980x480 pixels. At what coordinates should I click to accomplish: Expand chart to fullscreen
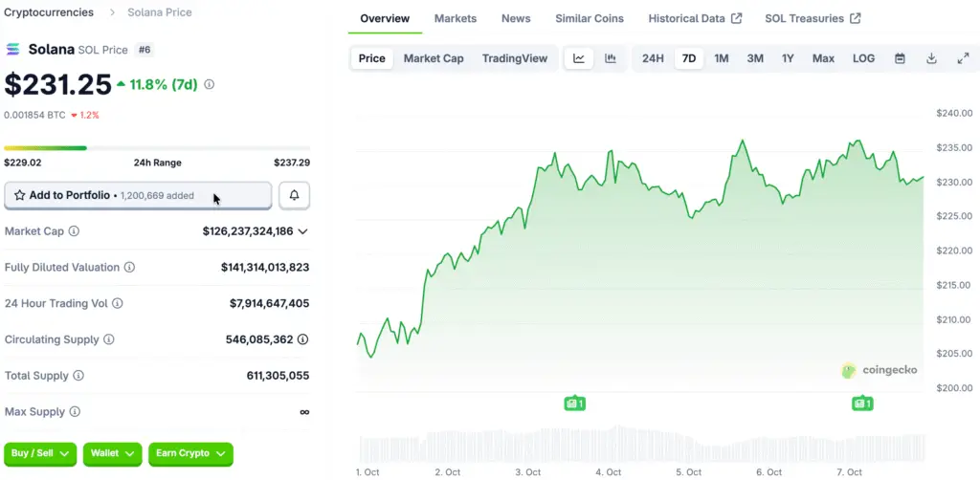point(963,58)
